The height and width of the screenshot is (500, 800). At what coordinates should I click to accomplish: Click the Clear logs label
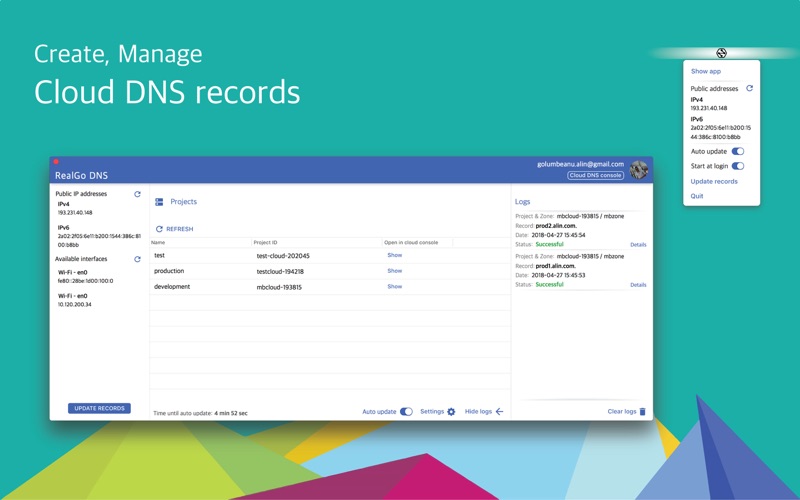pyautogui.click(x=621, y=411)
